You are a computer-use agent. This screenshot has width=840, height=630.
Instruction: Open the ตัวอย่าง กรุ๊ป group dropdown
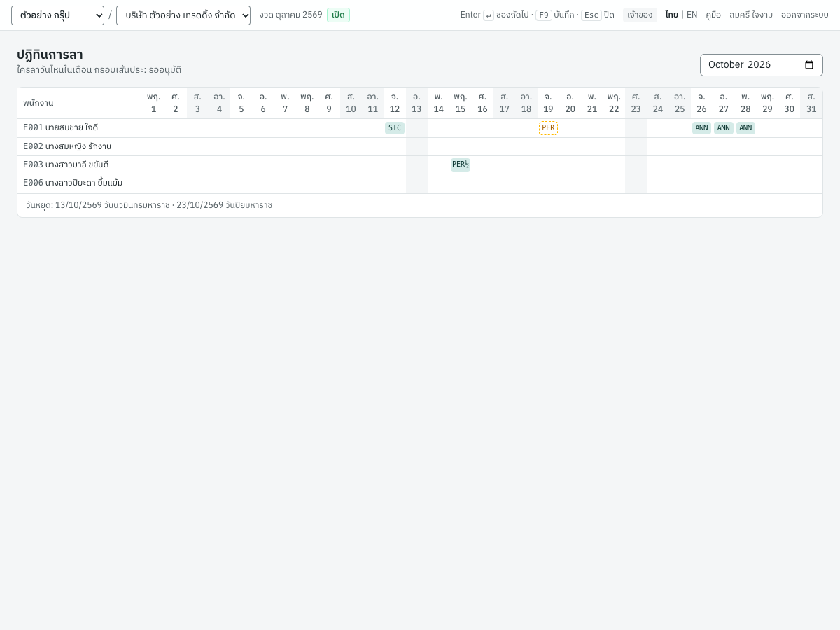click(x=57, y=15)
